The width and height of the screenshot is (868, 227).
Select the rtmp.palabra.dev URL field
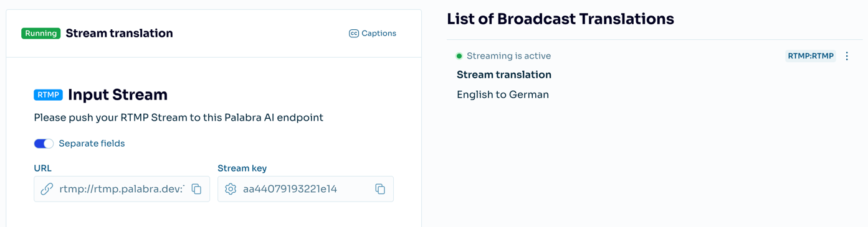click(122, 189)
